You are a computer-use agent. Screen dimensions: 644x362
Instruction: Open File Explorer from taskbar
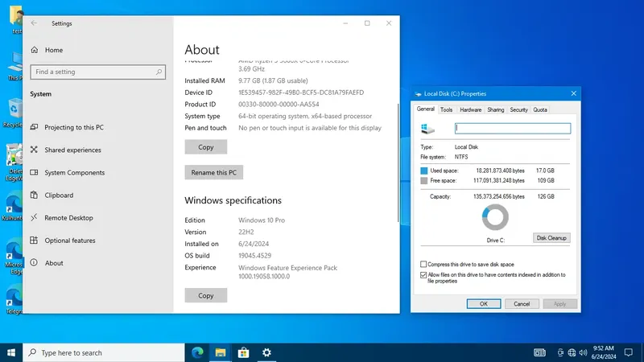pyautogui.click(x=221, y=352)
